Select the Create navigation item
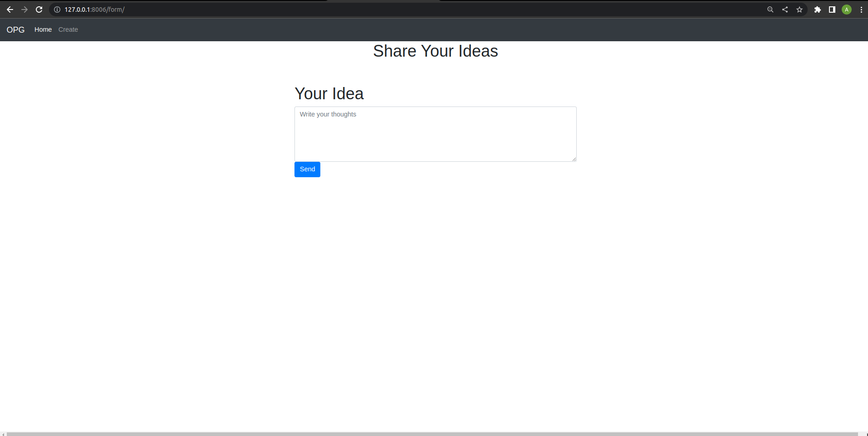This screenshot has height=436, width=868. (x=68, y=29)
